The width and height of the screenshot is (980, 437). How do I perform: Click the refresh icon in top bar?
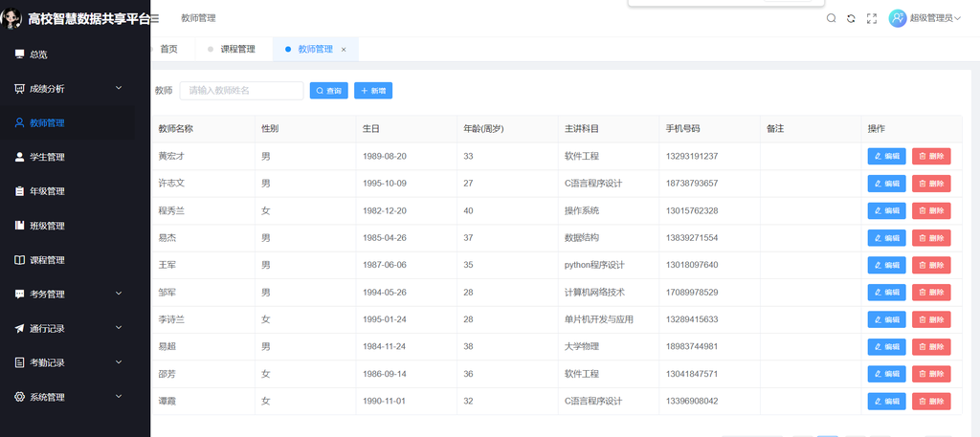(851, 18)
